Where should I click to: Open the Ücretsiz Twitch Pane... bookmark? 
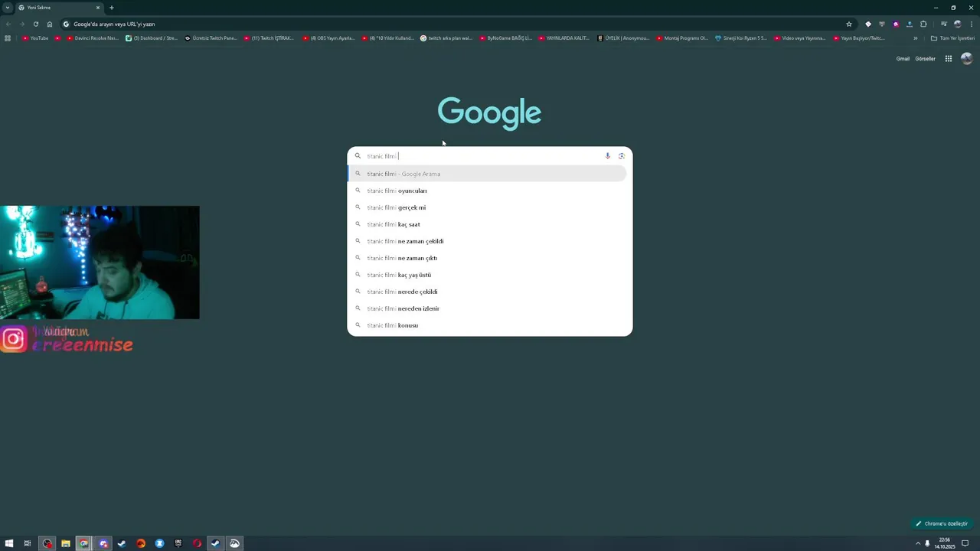(211, 38)
